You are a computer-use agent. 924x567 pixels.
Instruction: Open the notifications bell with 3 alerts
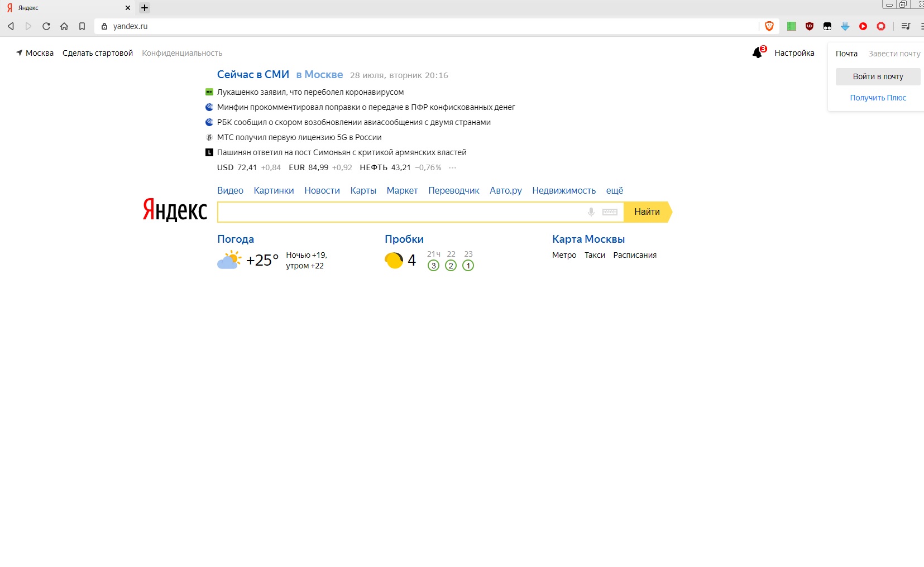tap(759, 52)
